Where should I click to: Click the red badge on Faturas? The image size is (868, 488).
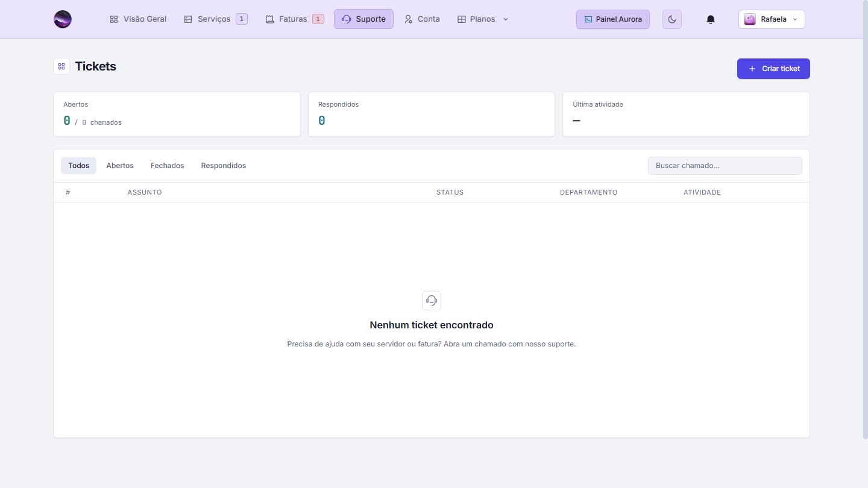click(318, 19)
